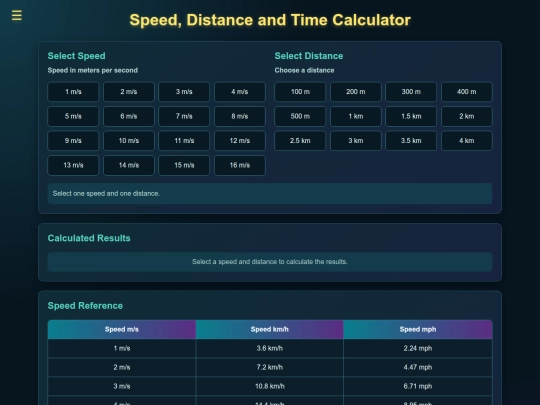Select 3.5 km distance
Image resolution: width=540 pixels, height=405 pixels.
click(x=411, y=141)
